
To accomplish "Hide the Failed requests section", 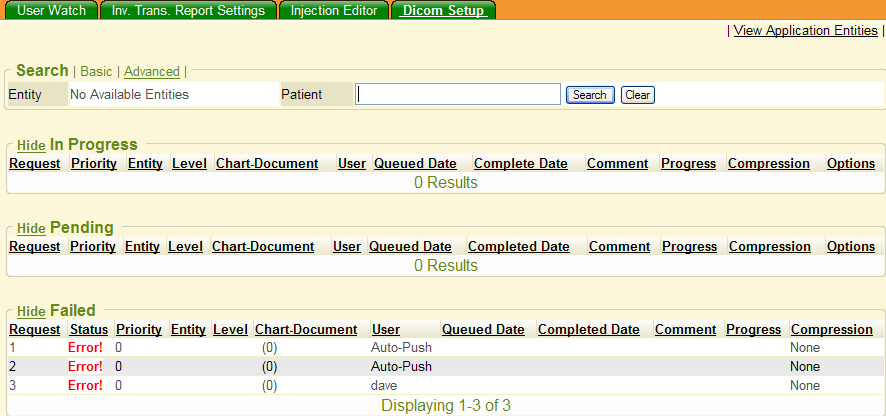I will click(31, 312).
